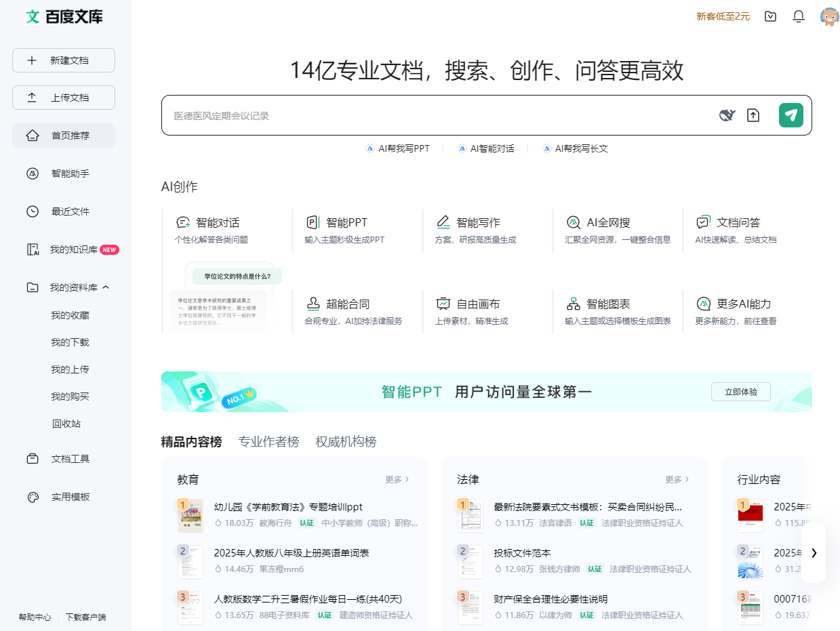Open 智能助手 in the sidebar
The image size is (840, 631).
(64, 174)
